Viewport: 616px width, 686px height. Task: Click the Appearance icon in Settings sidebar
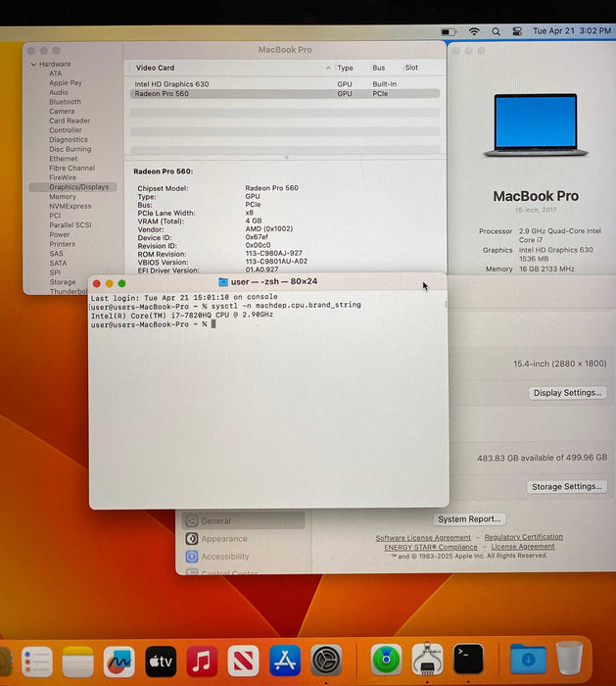point(192,539)
